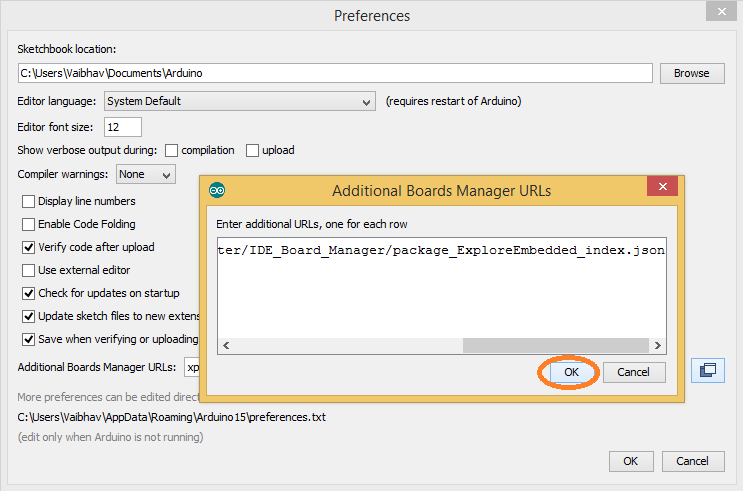Image resolution: width=743 pixels, height=491 pixels.
Task: Click the horizontal scrollbar thumb in URL box
Action: (x=555, y=346)
